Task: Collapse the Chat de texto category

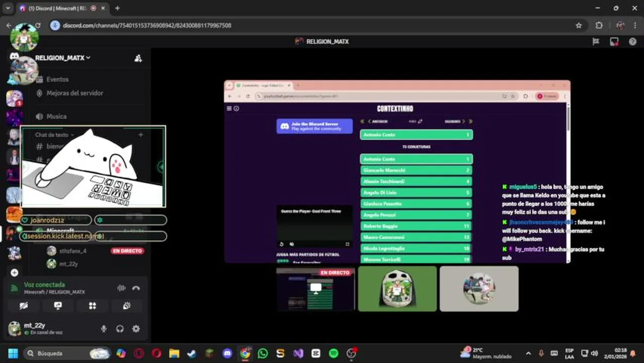Action: [x=54, y=135]
